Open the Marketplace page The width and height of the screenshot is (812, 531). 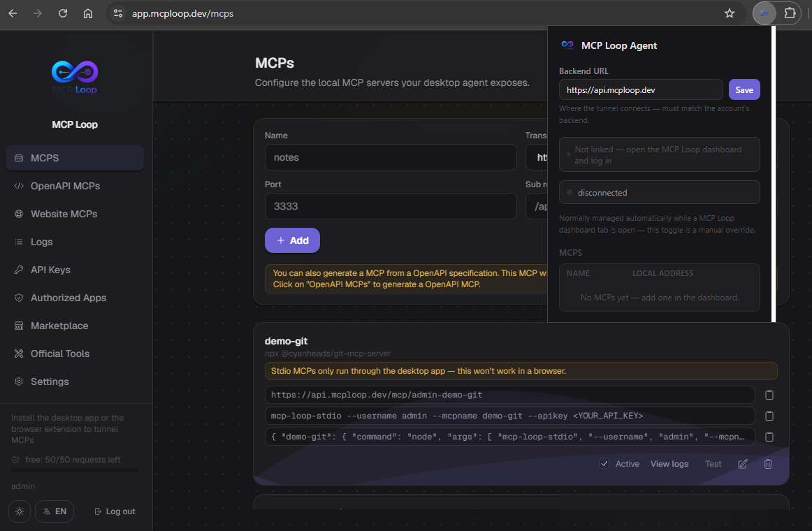(x=75, y=326)
